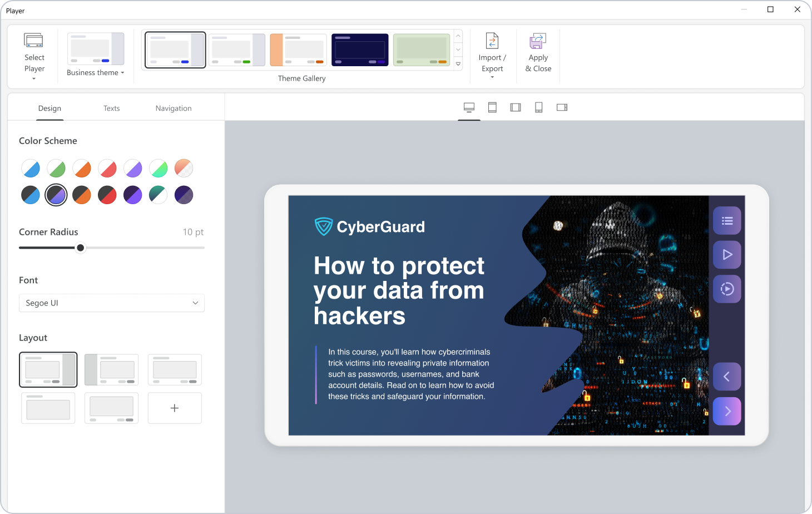
Task: Open the Segoe UI font dropdown
Action: pos(112,303)
